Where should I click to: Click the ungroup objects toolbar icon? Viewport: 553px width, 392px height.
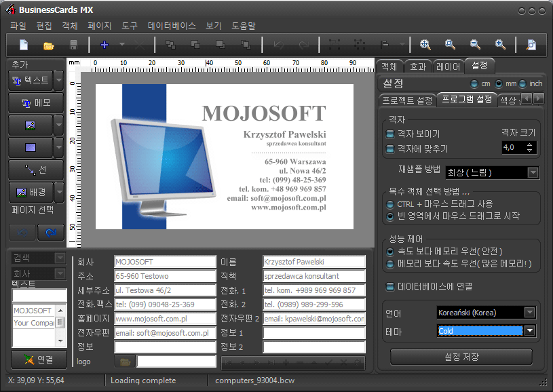[360, 45]
